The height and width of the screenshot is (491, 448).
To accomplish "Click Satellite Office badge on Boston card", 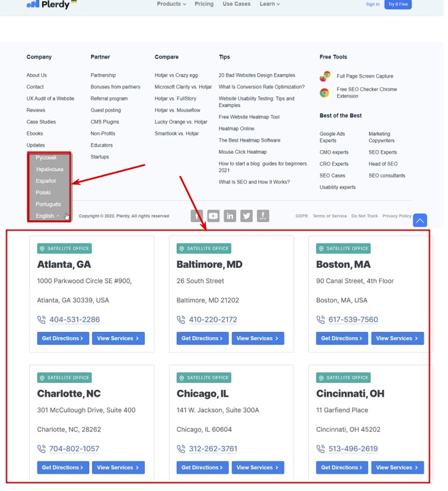I will [x=344, y=249].
